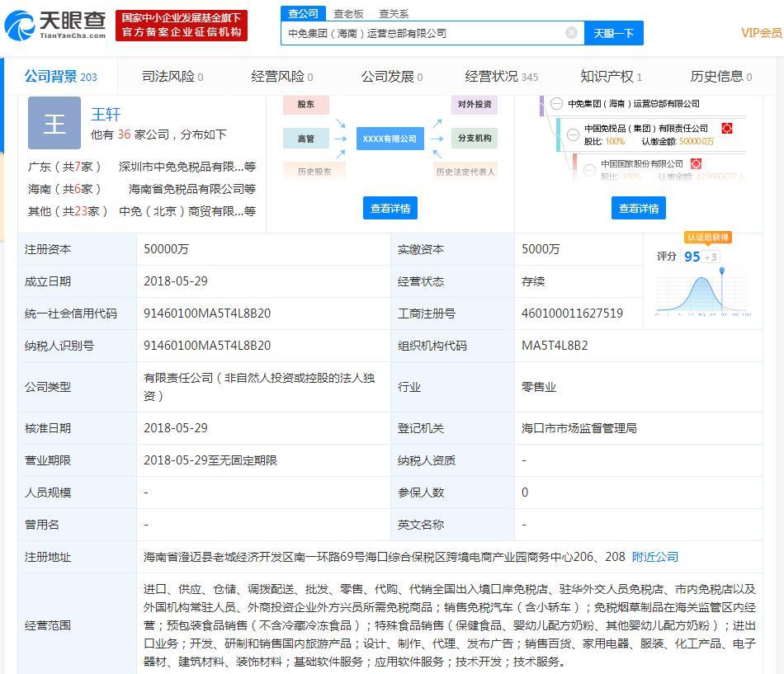Click the 2018-05-29至无固定期限 value
The height and width of the screenshot is (674, 784).
tap(210, 460)
